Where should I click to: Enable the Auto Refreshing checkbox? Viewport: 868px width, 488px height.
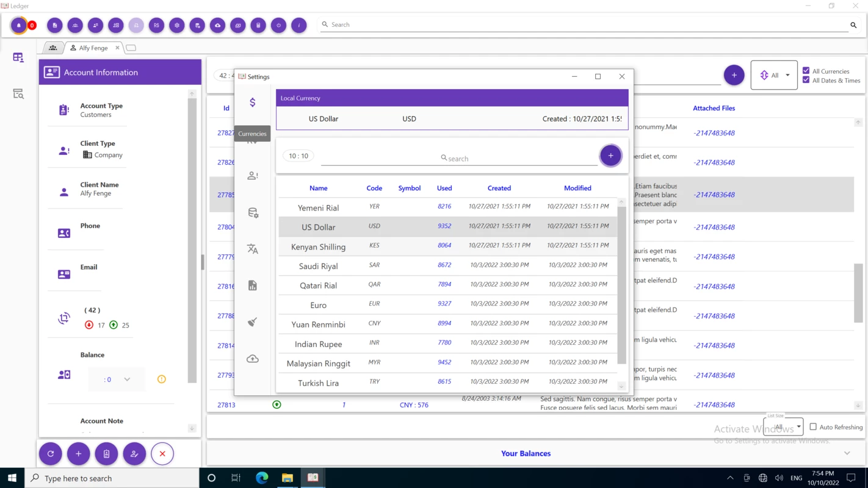point(813,427)
